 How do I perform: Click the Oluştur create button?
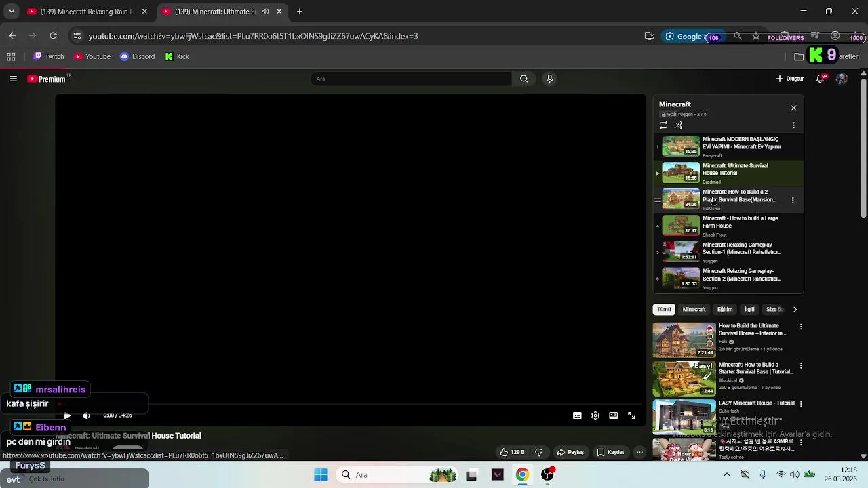pyautogui.click(x=790, y=79)
